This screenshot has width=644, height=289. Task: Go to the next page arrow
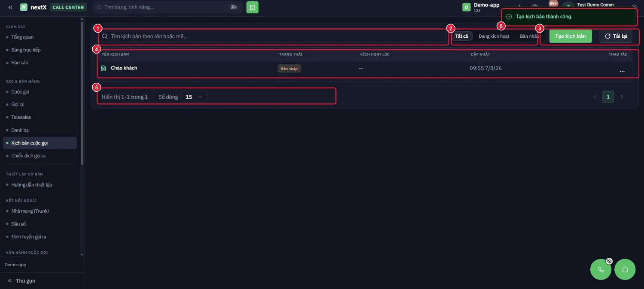[622, 97]
